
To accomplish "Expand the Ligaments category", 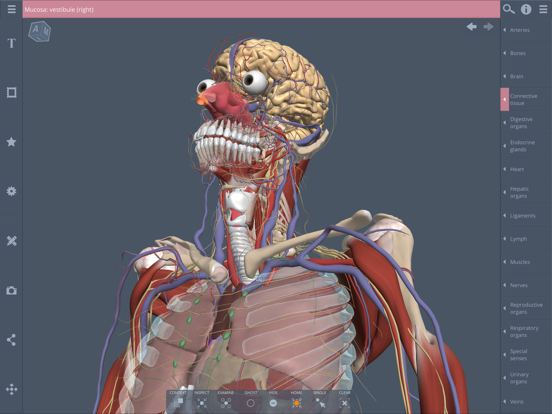I will [x=526, y=215].
